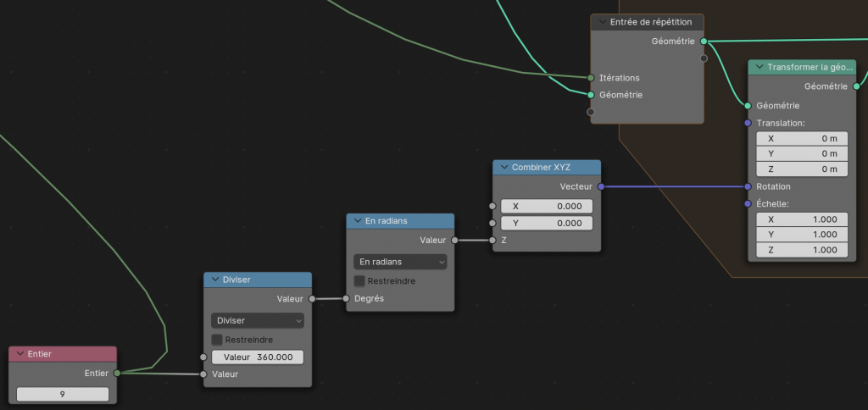Click the Entier output socket
This screenshot has height=410, width=868.
(x=116, y=372)
